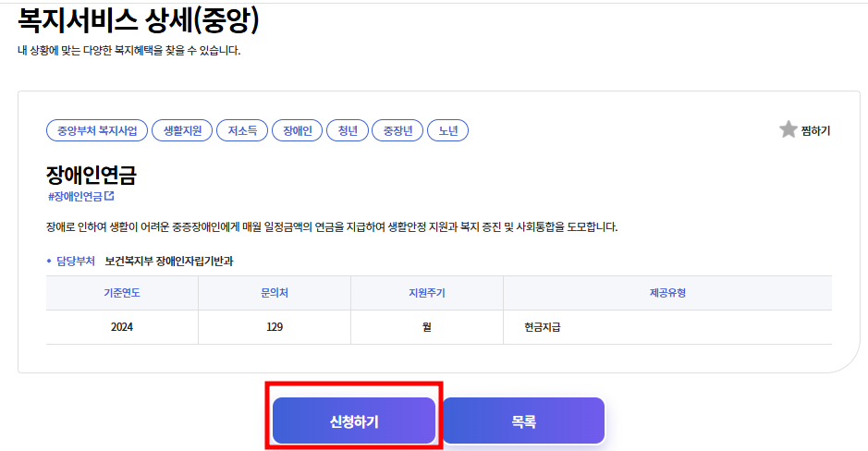
Task: Click the 제공유형 column header
Action: [x=667, y=293]
